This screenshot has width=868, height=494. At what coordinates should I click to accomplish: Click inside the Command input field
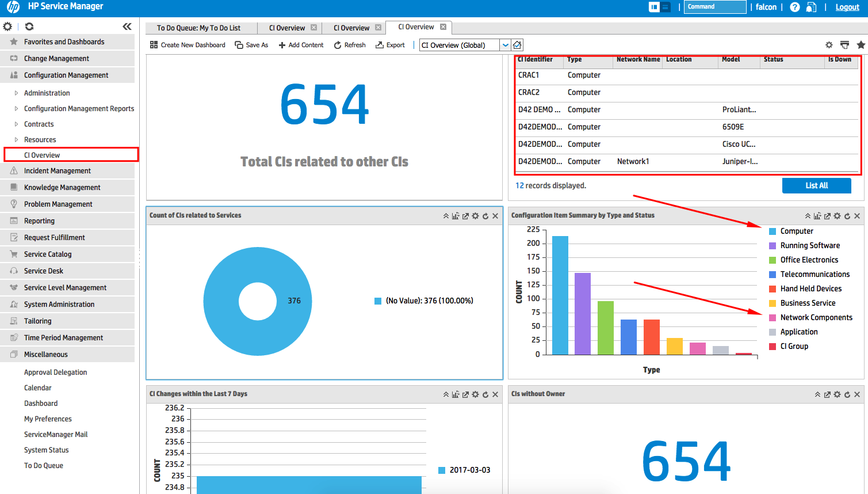click(x=714, y=7)
